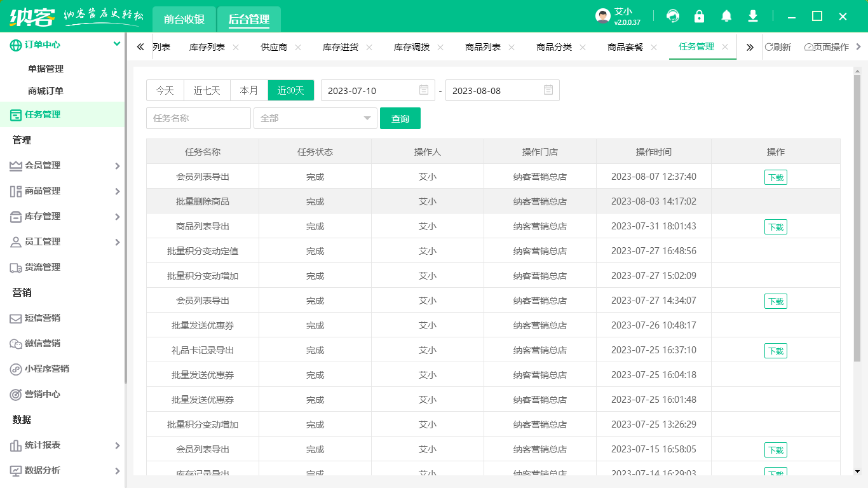868x488 pixels.
Task: Close the 供应商 tab
Action: 298,47
